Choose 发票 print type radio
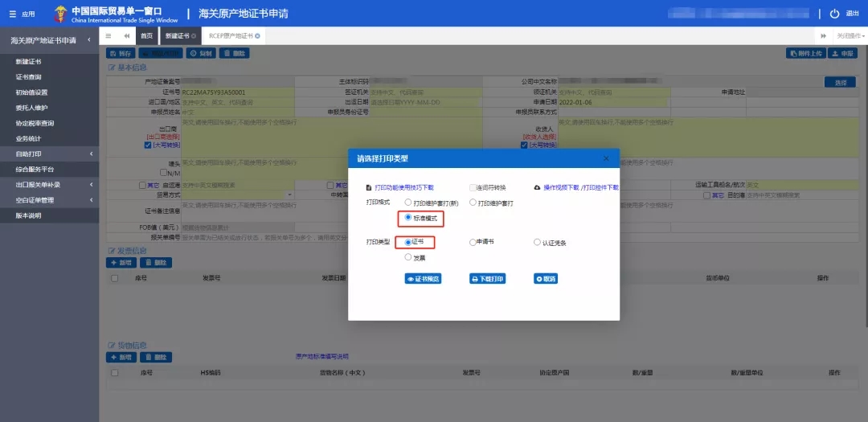868x422 pixels. tap(409, 258)
